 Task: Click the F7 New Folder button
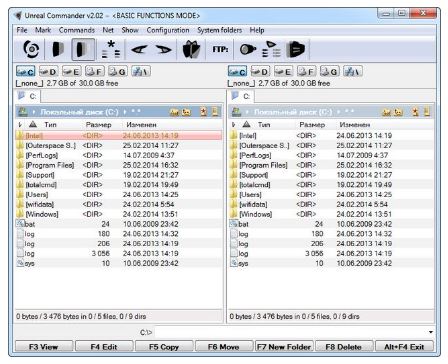click(284, 347)
